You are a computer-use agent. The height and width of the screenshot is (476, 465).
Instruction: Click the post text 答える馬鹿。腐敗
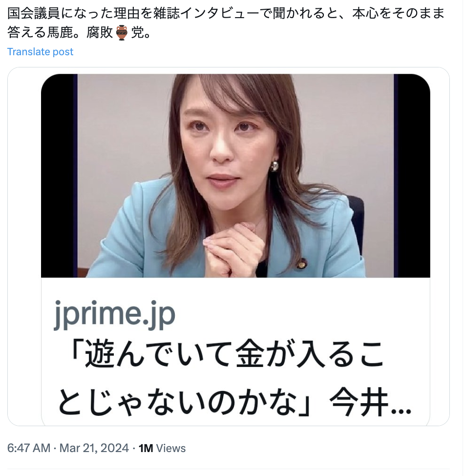pyautogui.click(x=60, y=33)
